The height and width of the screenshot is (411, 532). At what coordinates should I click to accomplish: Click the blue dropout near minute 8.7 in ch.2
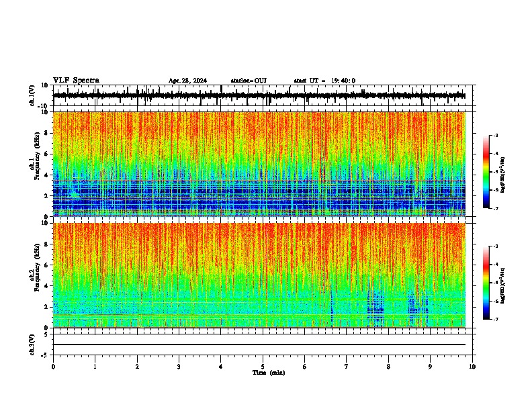(418, 309)
